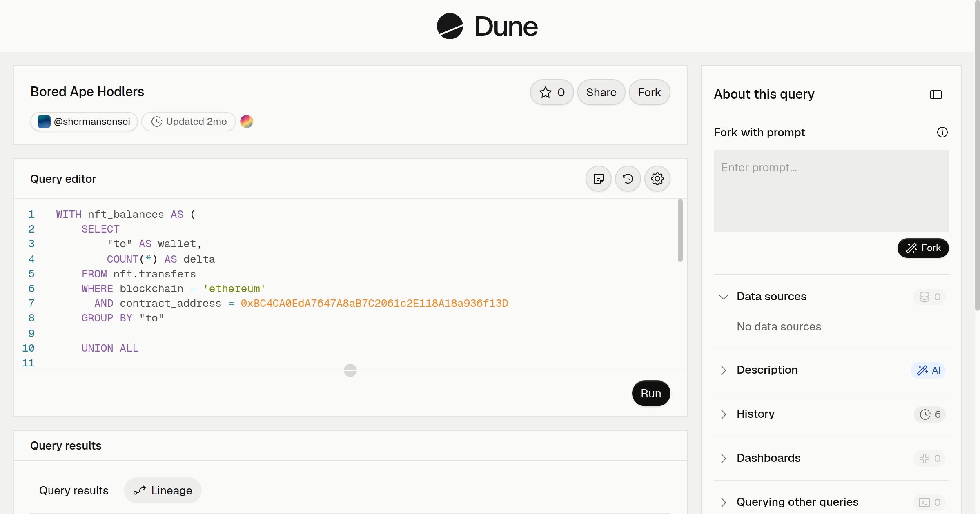980x514 pixels.
Task: Switch to the Query results tab
Action: coord(74,490)
